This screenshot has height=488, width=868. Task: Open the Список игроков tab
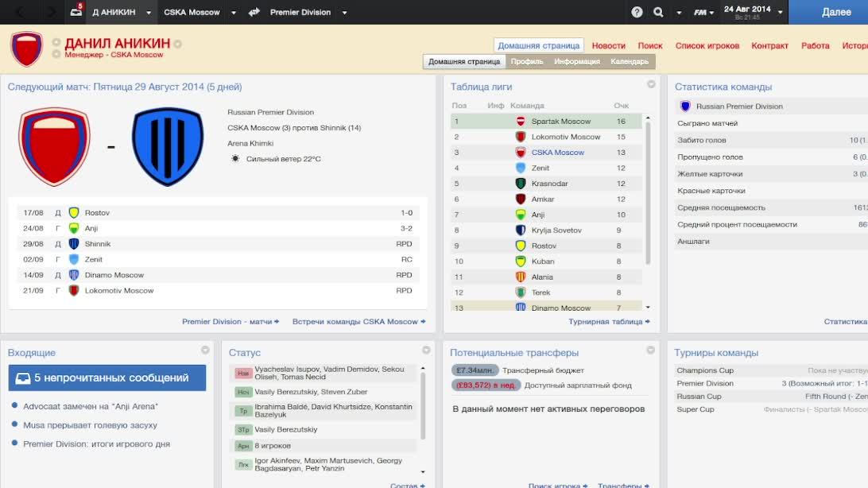[x=707, y=45]
